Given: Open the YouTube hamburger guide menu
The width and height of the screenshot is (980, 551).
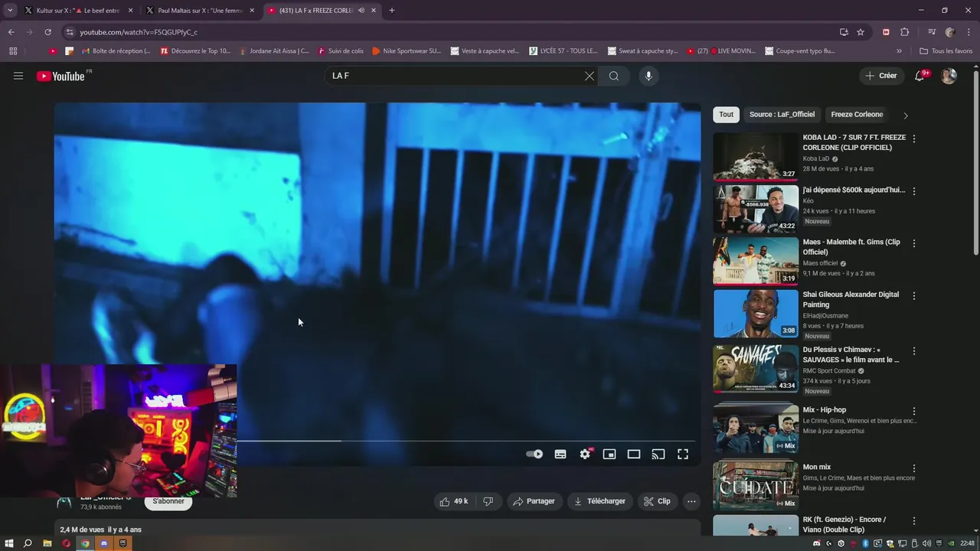Looking at the screenshot, I should (18, 76).
